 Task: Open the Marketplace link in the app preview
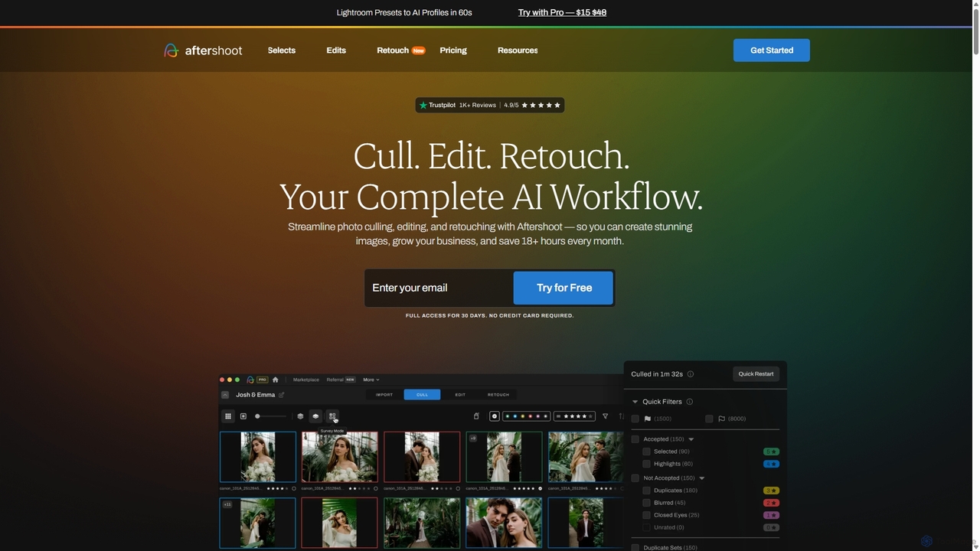(306, 380)
